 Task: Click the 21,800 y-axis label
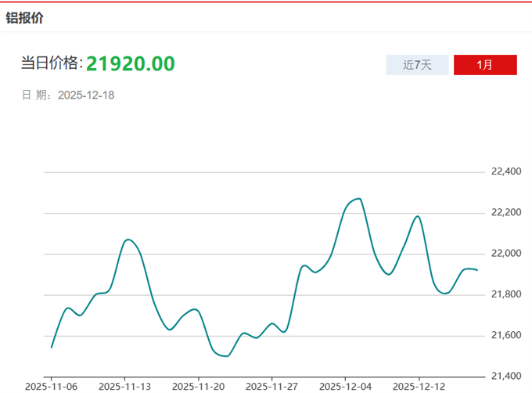tap(505, 294)
